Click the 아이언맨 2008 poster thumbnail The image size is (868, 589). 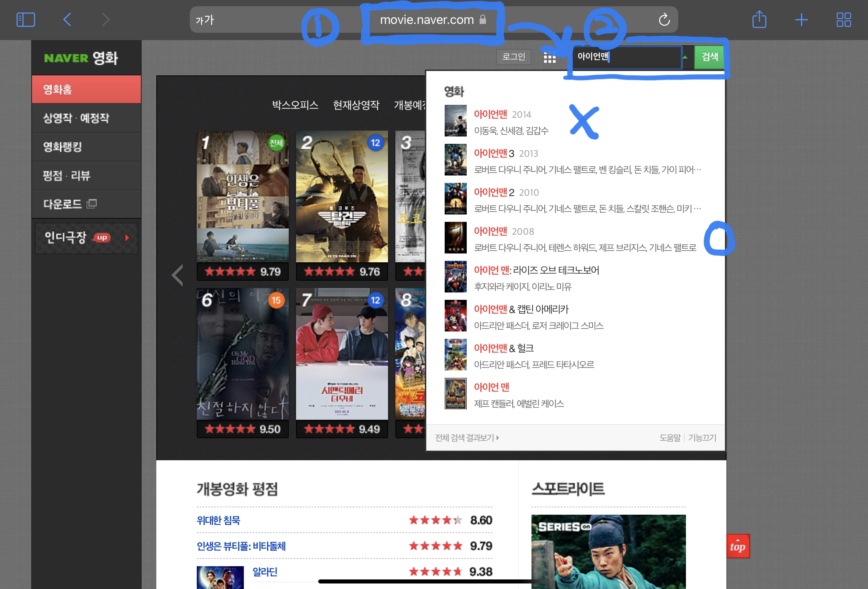coord(455,238)
